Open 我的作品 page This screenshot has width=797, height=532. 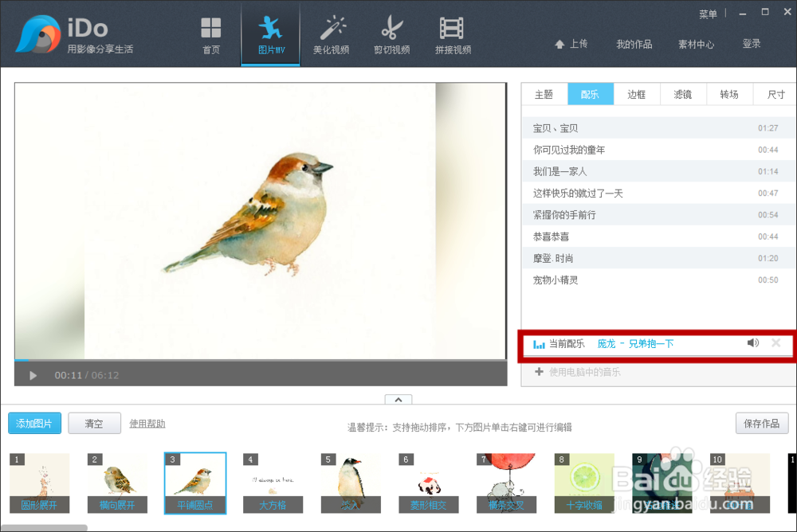click(634, 45)
